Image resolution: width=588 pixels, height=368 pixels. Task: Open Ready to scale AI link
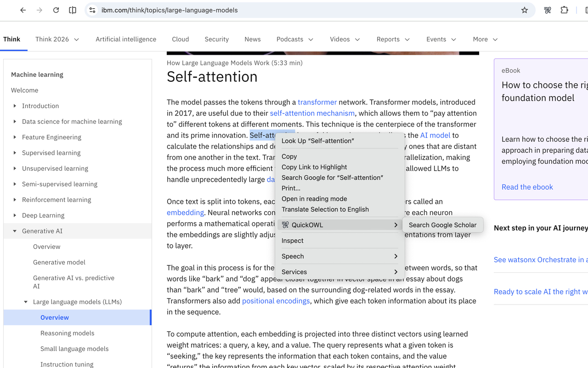541,292
